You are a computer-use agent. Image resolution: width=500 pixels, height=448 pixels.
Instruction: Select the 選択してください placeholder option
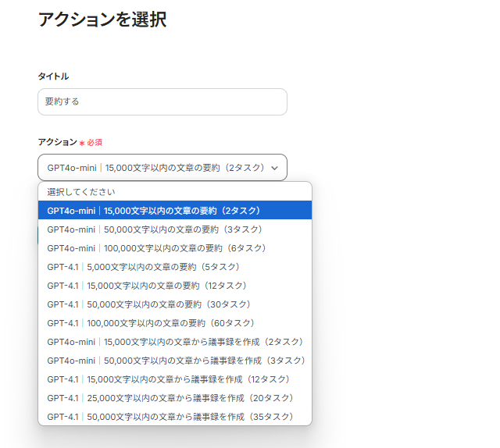click(x=175, y=192)
